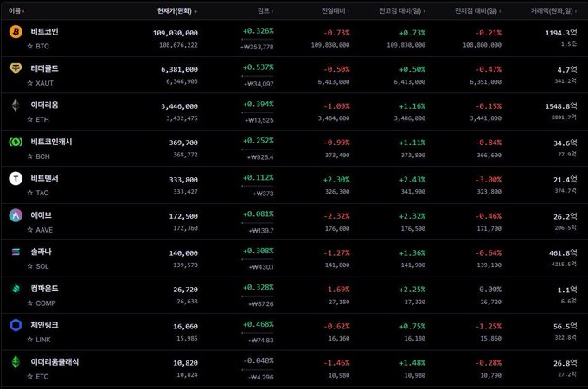Viewport: 588px width, 389px height.
Task: Toggle favorite star for ETH
Action: 30,119
